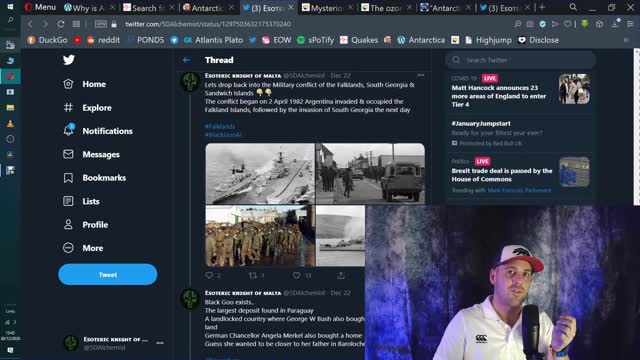Open Notifications in Twitter sidebar

coord(98,131)
